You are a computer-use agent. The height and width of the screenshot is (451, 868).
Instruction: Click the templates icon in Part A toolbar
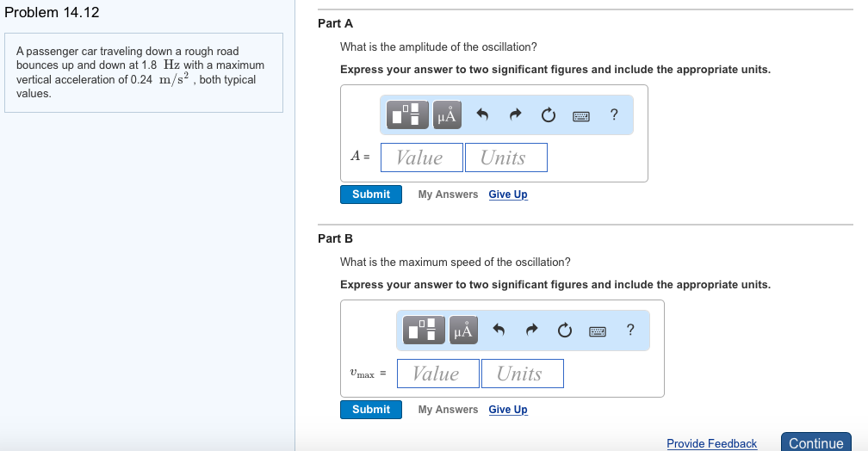(x=407, y=114)
